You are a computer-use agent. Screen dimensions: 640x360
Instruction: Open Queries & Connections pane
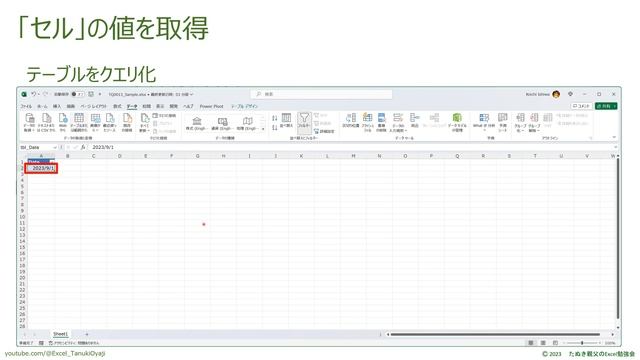coord(164,116)
